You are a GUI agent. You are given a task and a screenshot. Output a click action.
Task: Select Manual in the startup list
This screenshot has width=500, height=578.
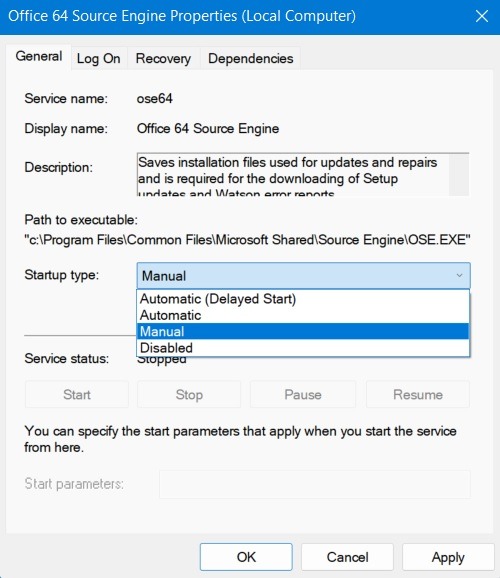pos(303,331)
